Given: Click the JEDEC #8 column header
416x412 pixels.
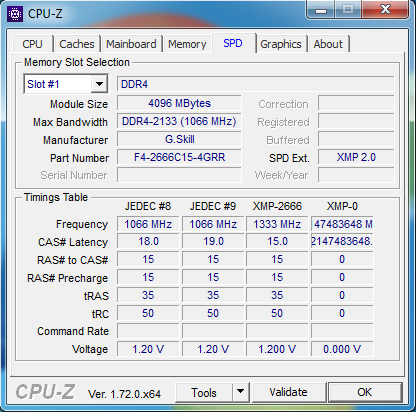Looking at the screenshot, I should click(148, 206).
